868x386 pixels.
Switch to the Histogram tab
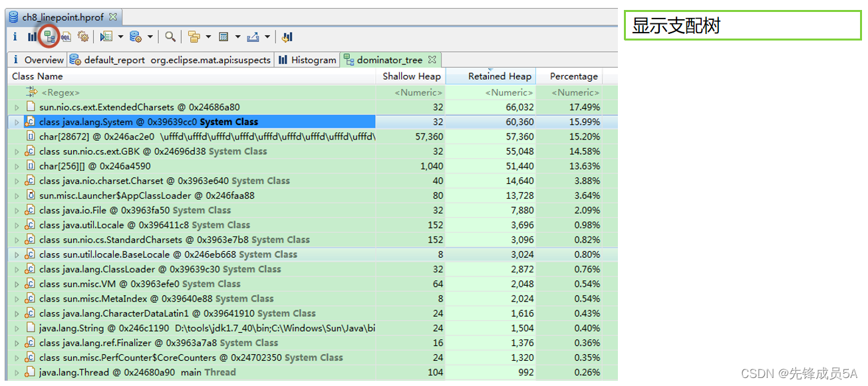(x=307, y=60)
